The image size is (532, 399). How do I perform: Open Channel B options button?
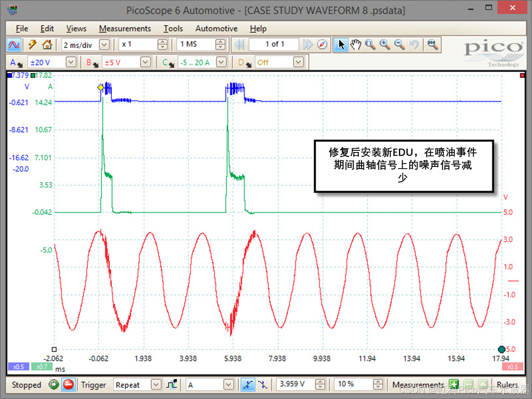pos(92,63)
